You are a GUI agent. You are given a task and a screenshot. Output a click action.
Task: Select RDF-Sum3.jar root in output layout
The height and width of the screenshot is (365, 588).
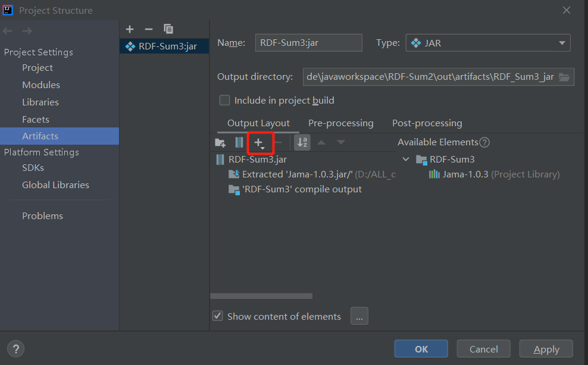tap(252, 160)
